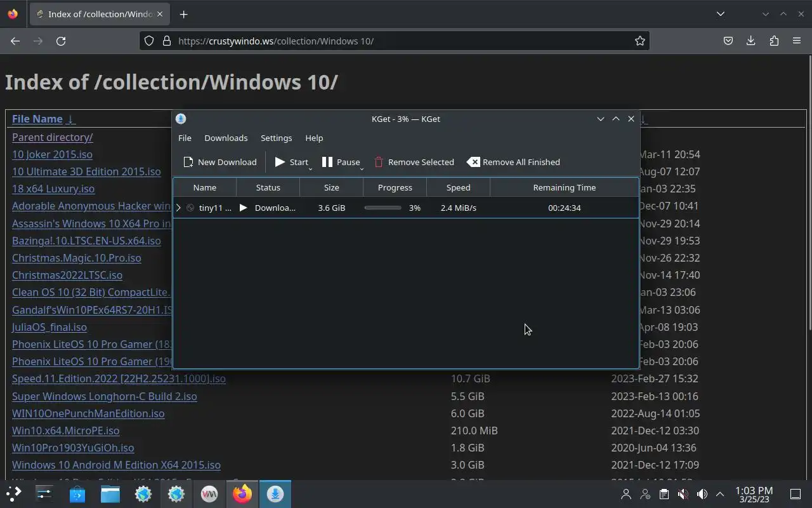List all tabs dropdown in Firefox
The width and height of the screenshot is (812, 508).
pos(720,14)
